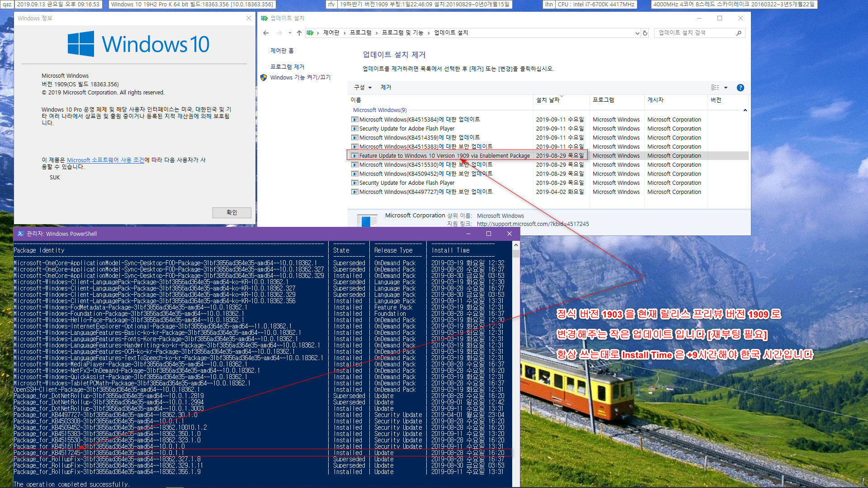Change view with the view options icon
The height and width of the screenshot is (488, 868).
coord(715,88)
